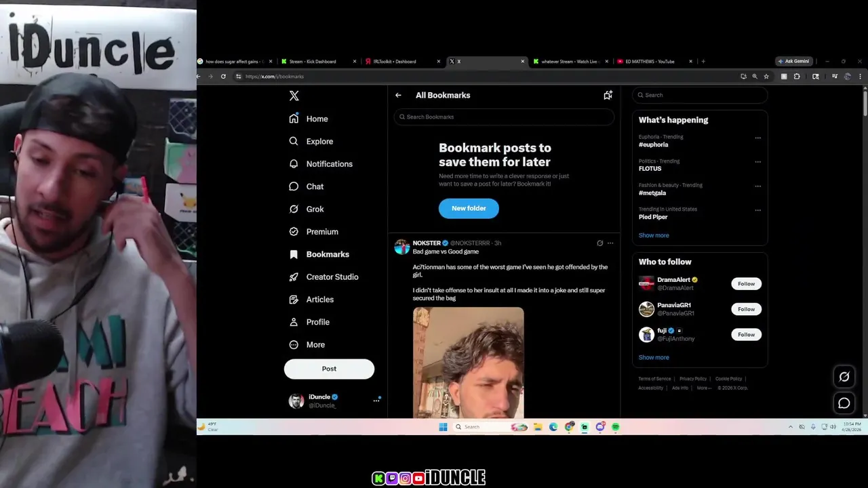Image resolution: width=868 pixels, height=488 pixels.
Task: Open Home from the left sidebar
Action: point(309,119)
